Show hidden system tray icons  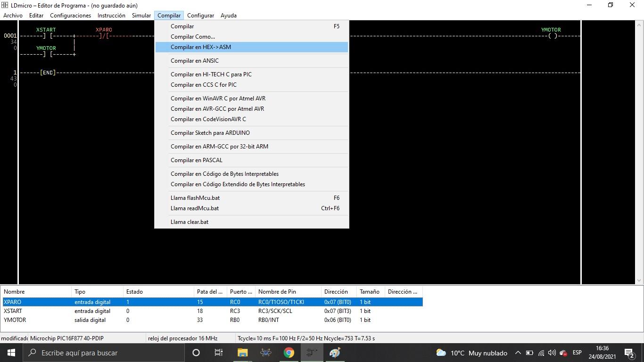tap(518, 353)
